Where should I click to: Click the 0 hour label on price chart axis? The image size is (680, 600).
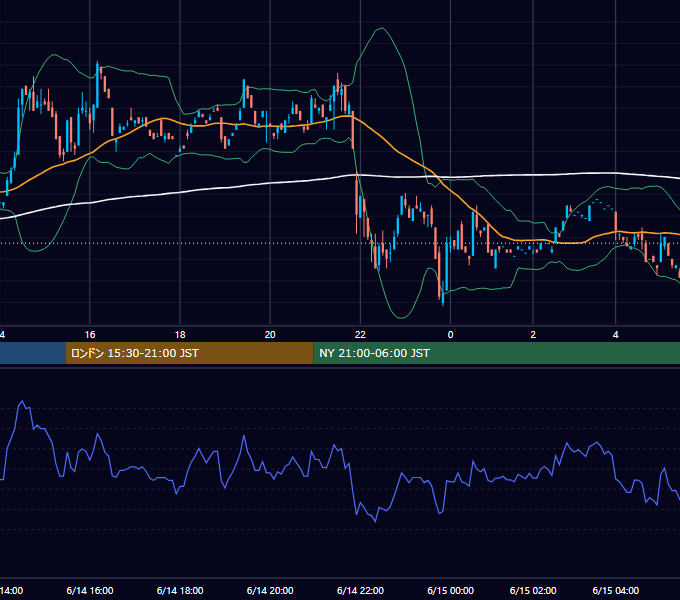(x=451, y=335)
